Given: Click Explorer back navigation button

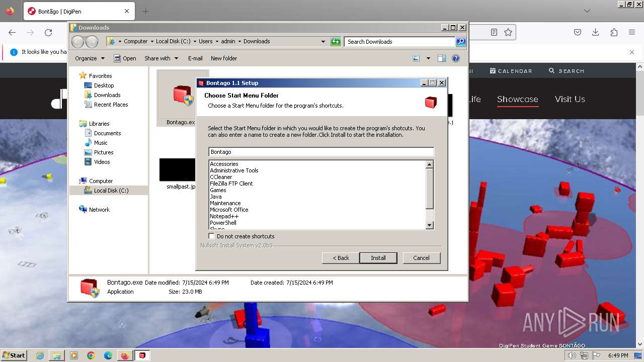Looking at the screenshot, I should pyautogui.click(x=77, y=42).
